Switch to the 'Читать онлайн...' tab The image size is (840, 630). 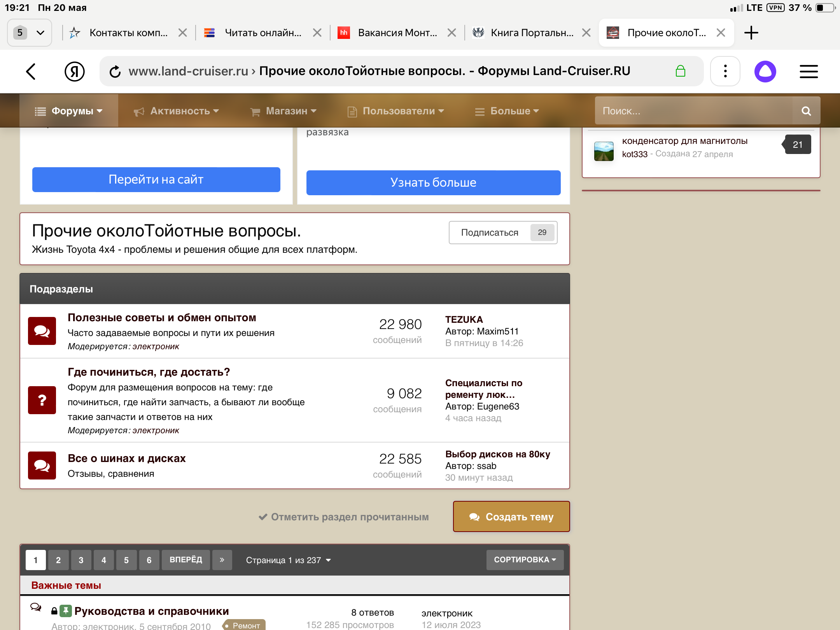click(263, 33)
